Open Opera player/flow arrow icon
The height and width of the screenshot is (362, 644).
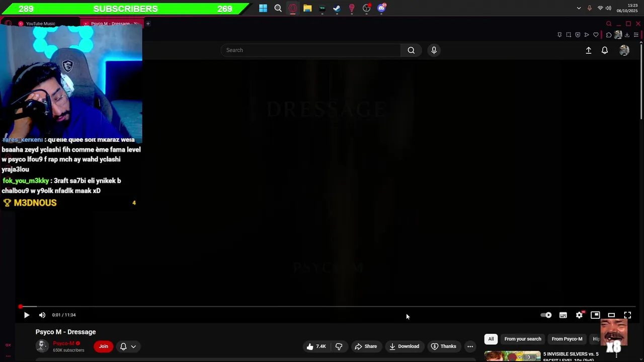tap(587, 35)
